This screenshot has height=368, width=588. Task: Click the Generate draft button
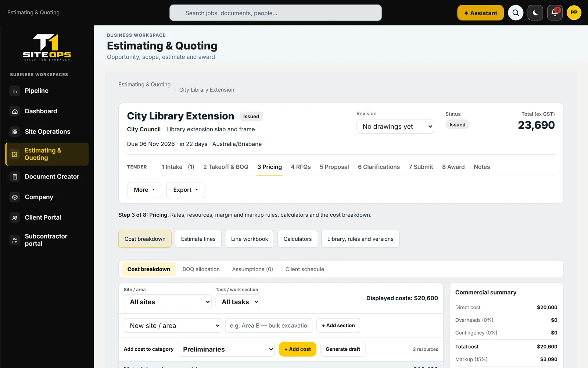coord(343,349)
